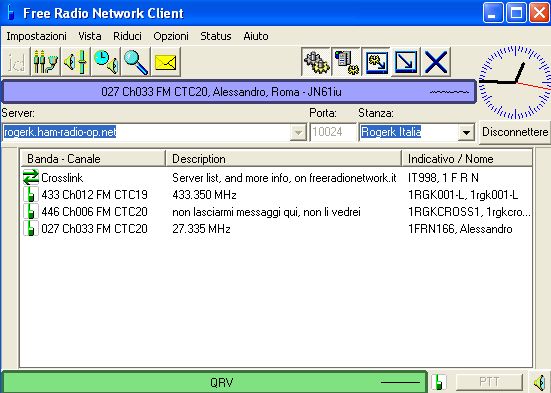
Task: Open speaker volume slider icon
Action: pyautogui.click(x=76, y=62)
